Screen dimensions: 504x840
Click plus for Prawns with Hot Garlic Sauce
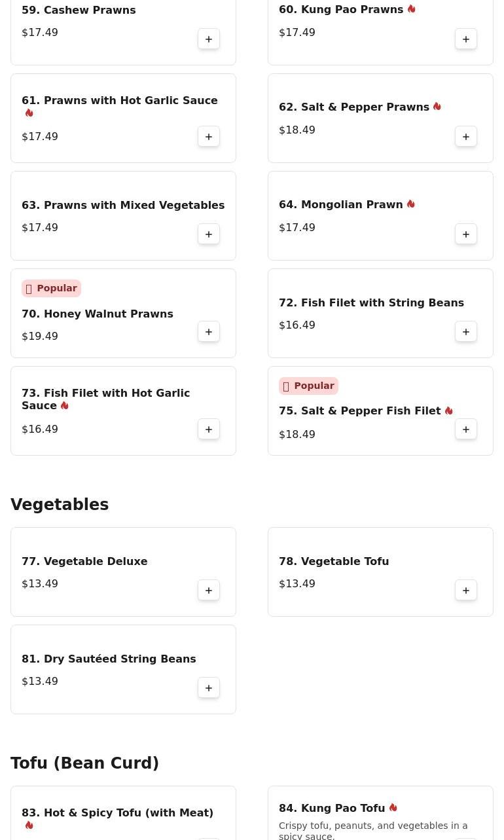[209, 137]
